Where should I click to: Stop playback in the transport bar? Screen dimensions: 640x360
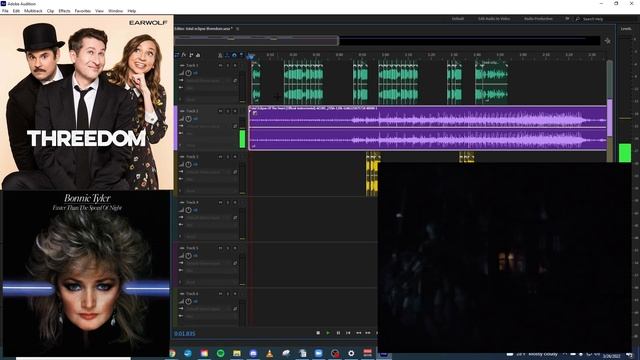(318, 333)
